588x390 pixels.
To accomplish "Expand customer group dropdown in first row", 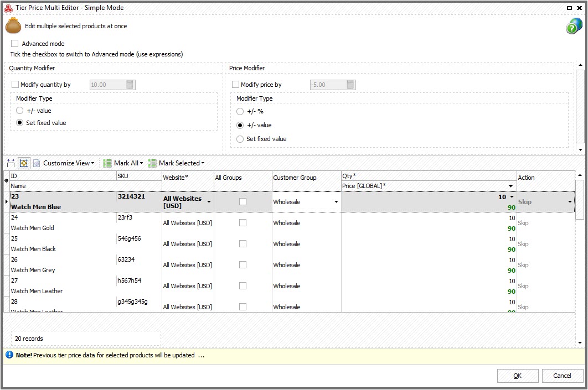I will pos(336,202).
